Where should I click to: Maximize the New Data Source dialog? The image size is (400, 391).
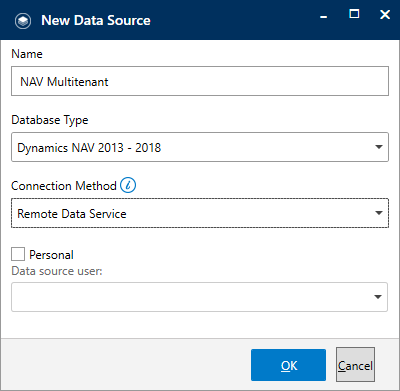(354, 14)
